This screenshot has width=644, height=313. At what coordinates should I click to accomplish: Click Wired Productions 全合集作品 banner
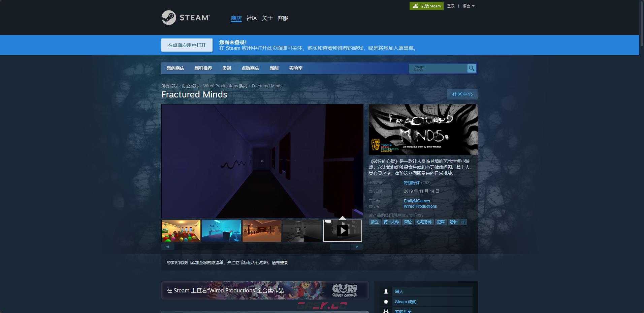pyautogui.click(x=265, y=290)
